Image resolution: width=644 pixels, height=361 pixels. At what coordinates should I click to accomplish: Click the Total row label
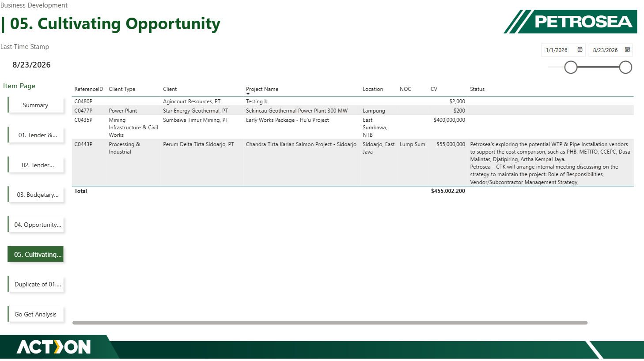(x=81, y=191)
